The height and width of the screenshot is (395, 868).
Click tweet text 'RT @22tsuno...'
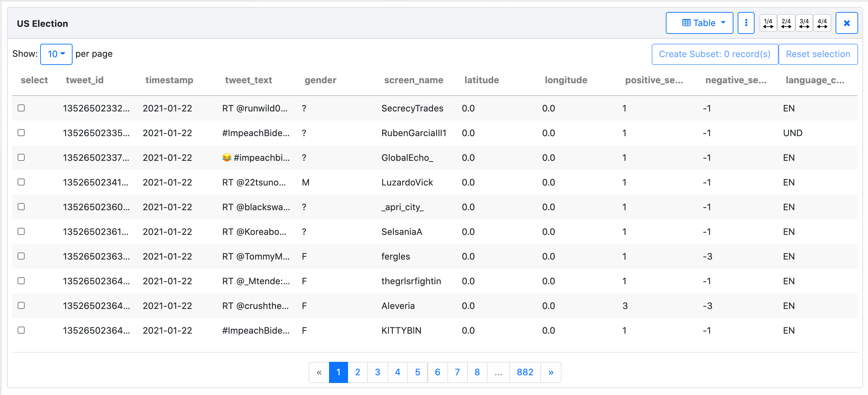[x=254, y=182]
